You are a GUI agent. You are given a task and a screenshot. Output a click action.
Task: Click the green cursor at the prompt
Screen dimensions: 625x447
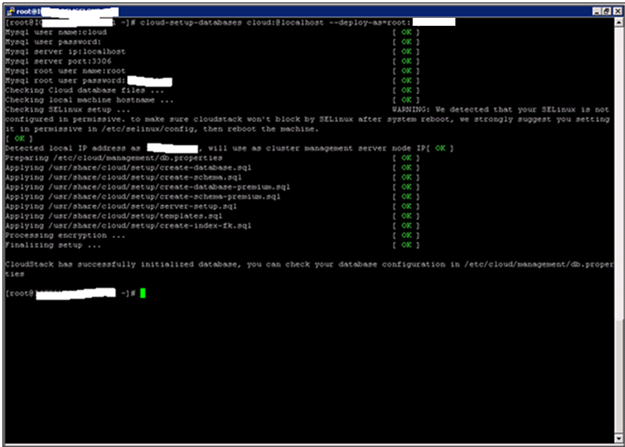[143, 293]
